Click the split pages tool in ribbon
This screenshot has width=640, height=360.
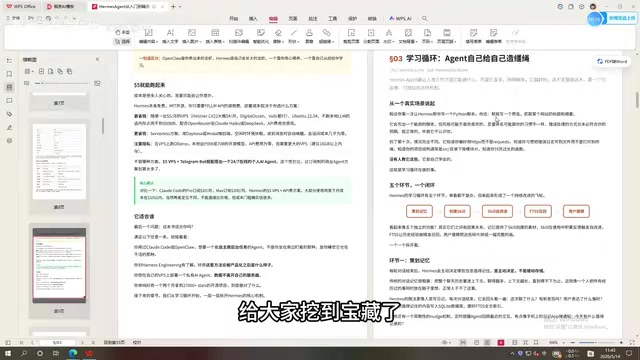click(371, 36)
